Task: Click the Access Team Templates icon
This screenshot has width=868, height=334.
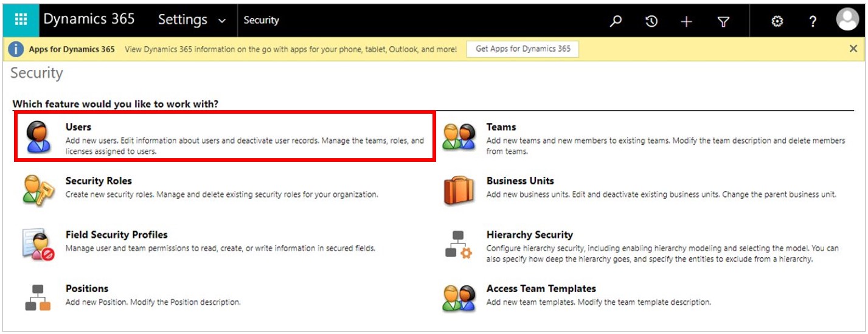Action: pyautogui.click(x=459, y=298)
